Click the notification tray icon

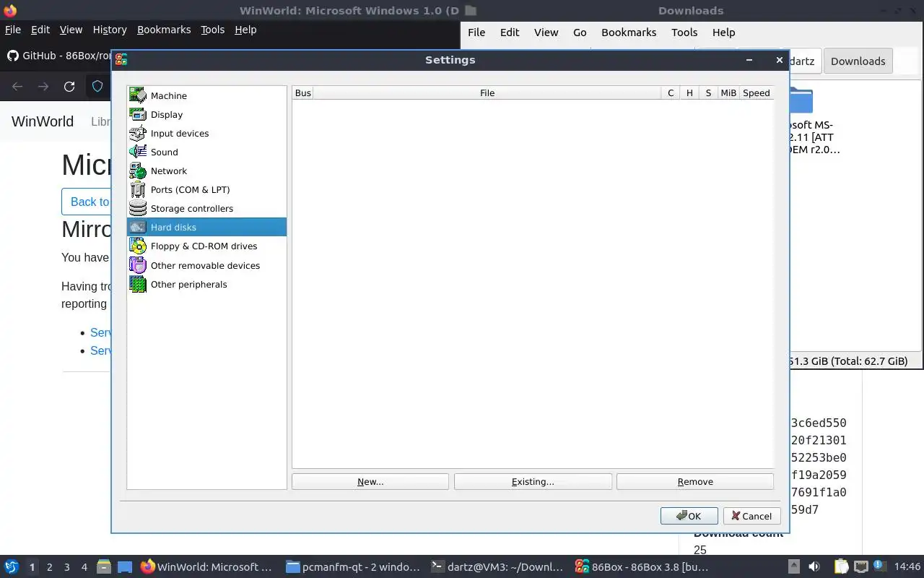click(x=880, y=567)
